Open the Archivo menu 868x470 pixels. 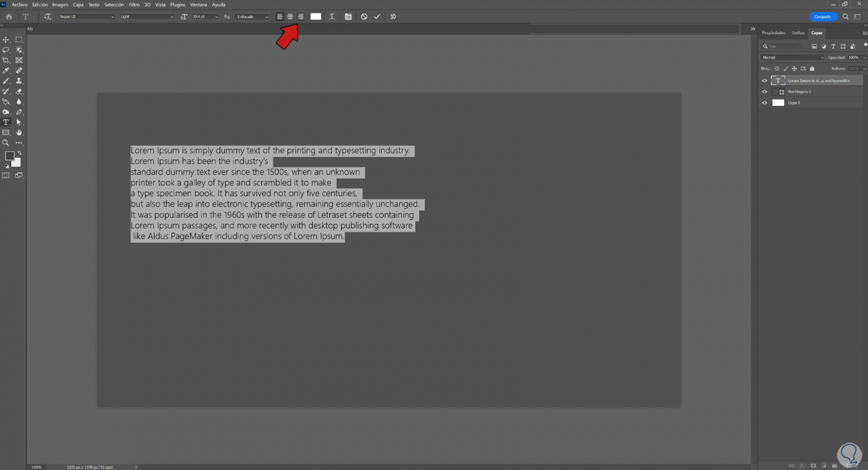[19, 5]
